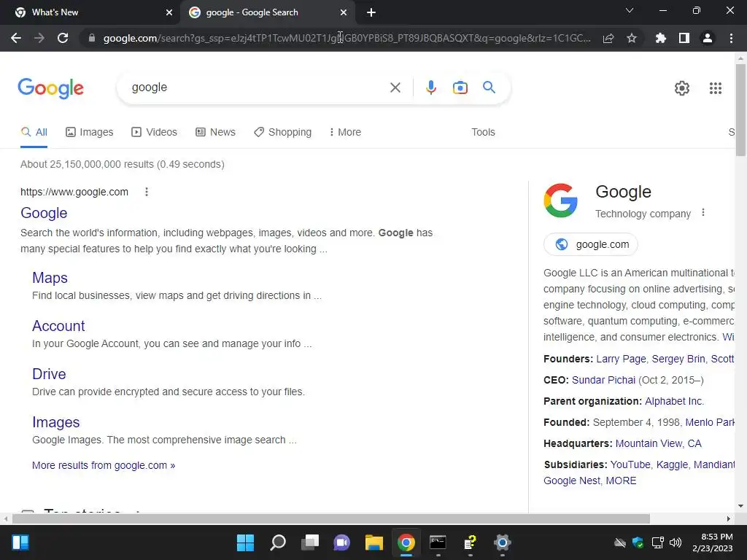Screen dimensions: 747x560
Task: Open Windows taskbar search
Action: tap(278, 542)
